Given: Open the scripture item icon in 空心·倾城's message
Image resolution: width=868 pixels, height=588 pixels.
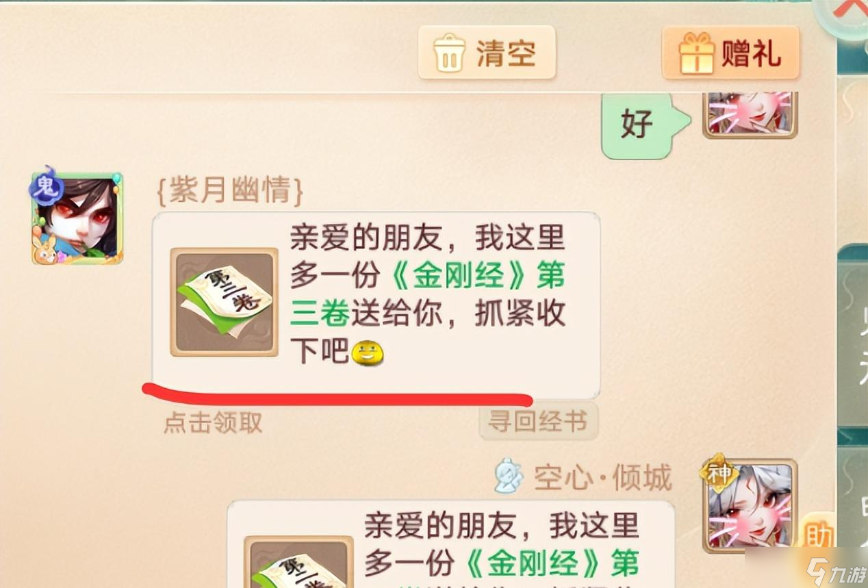Looking at the screenshot, I should point(298,562).
